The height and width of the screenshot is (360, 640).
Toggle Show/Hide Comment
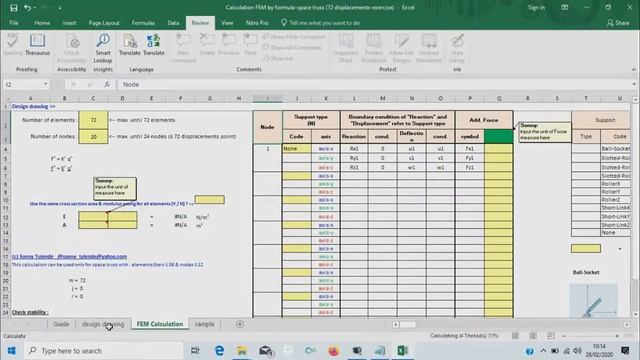[294, 37]
